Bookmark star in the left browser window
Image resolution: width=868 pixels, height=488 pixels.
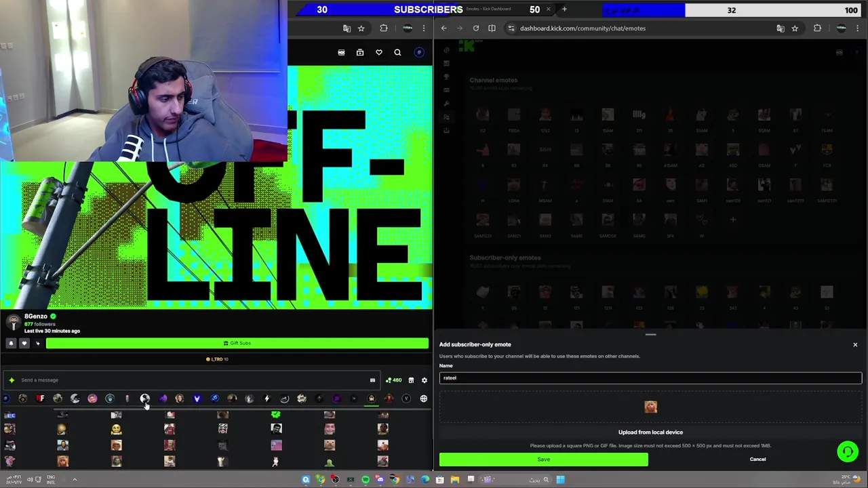[x=361, y=28]
